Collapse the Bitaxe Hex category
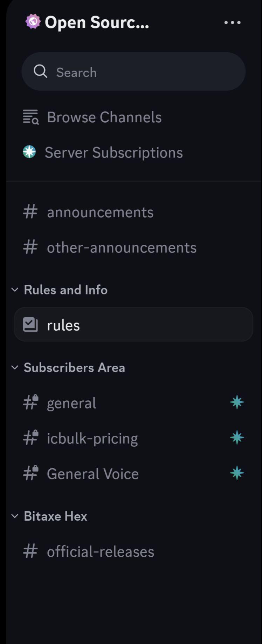262x644 pixels. point(49,516)
